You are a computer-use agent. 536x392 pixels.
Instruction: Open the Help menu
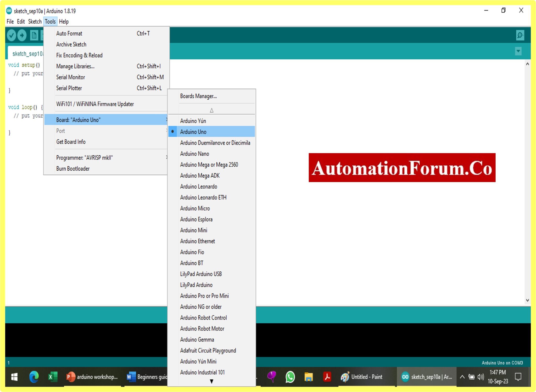tap(64, 21)
